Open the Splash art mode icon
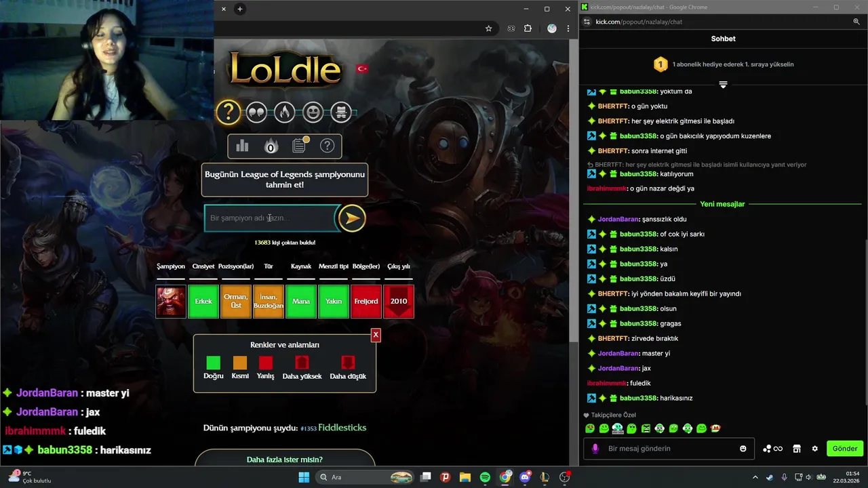868x488 pixels. (341, 112)
